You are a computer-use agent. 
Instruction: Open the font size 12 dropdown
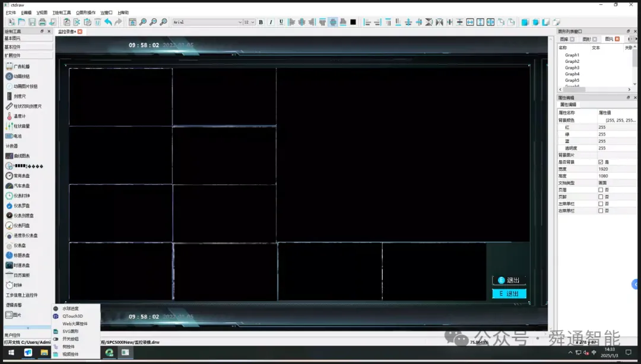coord(249,22)
